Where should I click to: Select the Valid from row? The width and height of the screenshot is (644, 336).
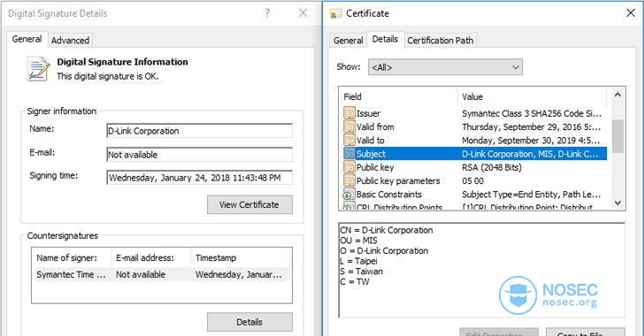point(475,126)
